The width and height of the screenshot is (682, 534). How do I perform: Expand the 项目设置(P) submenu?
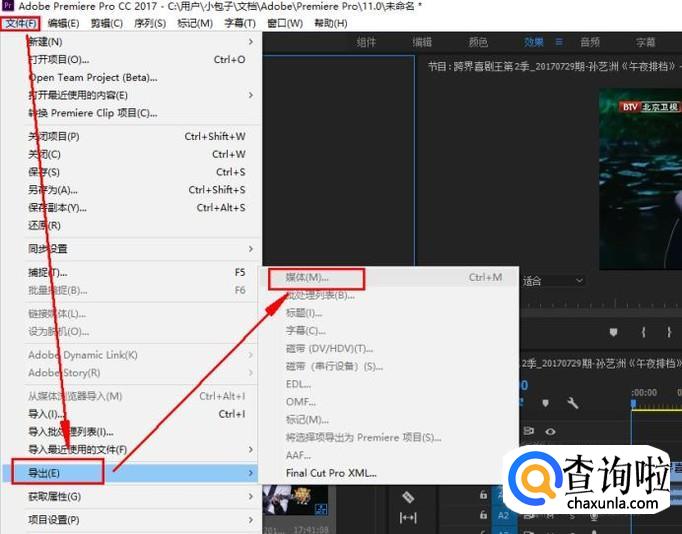[251, 520]
